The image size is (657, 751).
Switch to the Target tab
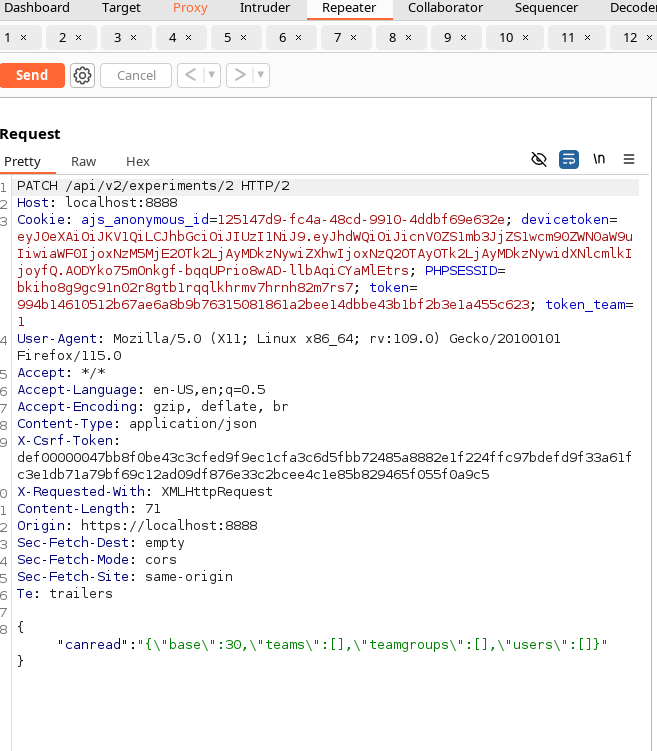click(x=121, y=8)
